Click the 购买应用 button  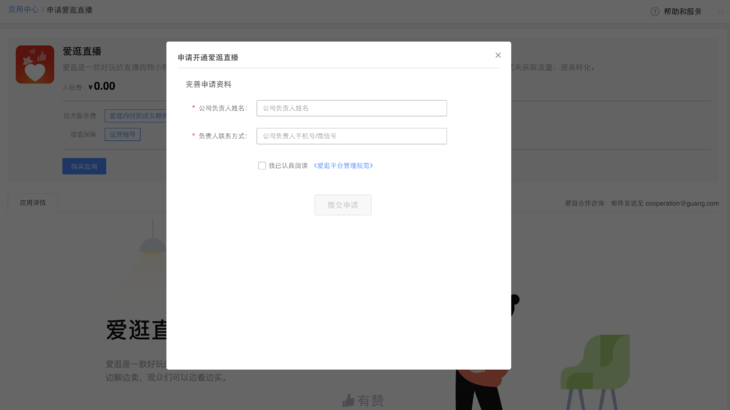pos(84,166)
